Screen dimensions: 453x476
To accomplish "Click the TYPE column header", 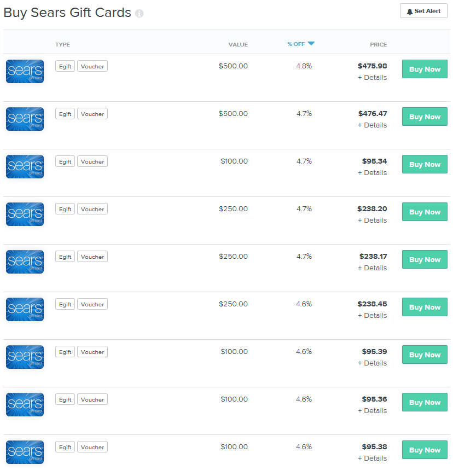I will (62, 45).
